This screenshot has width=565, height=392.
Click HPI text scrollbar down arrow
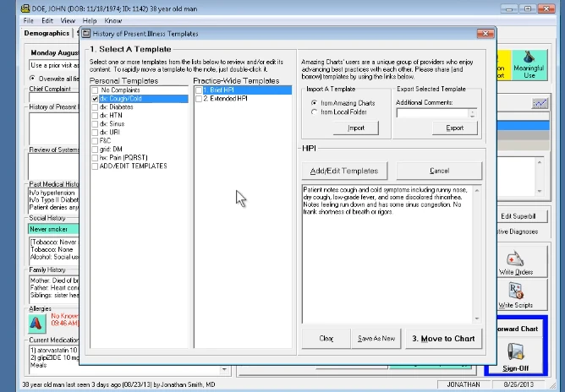click(477, 318)
